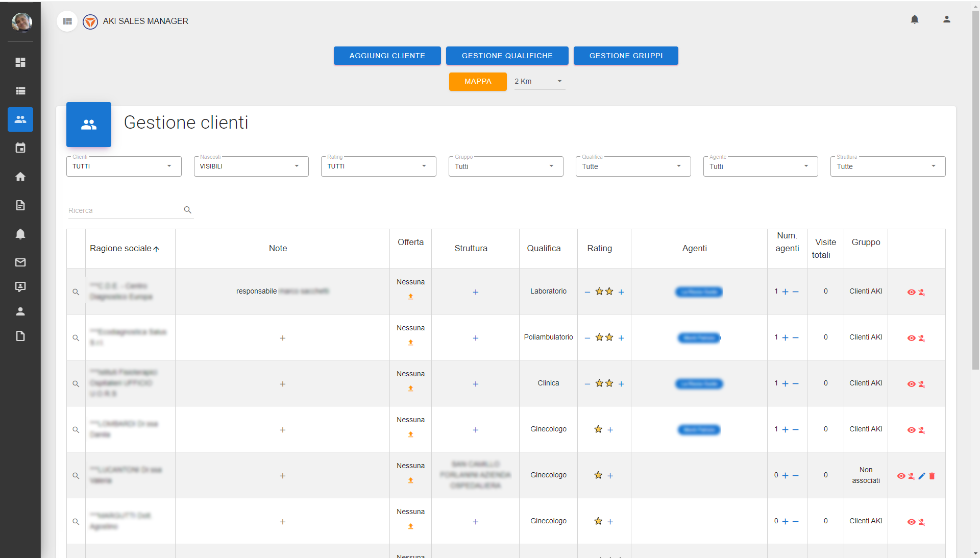Image resolution: width=980 pixels, height=558 pixels.
Task: Open the Nascosti VISIBILI dropdown
Action: [251, 166]
